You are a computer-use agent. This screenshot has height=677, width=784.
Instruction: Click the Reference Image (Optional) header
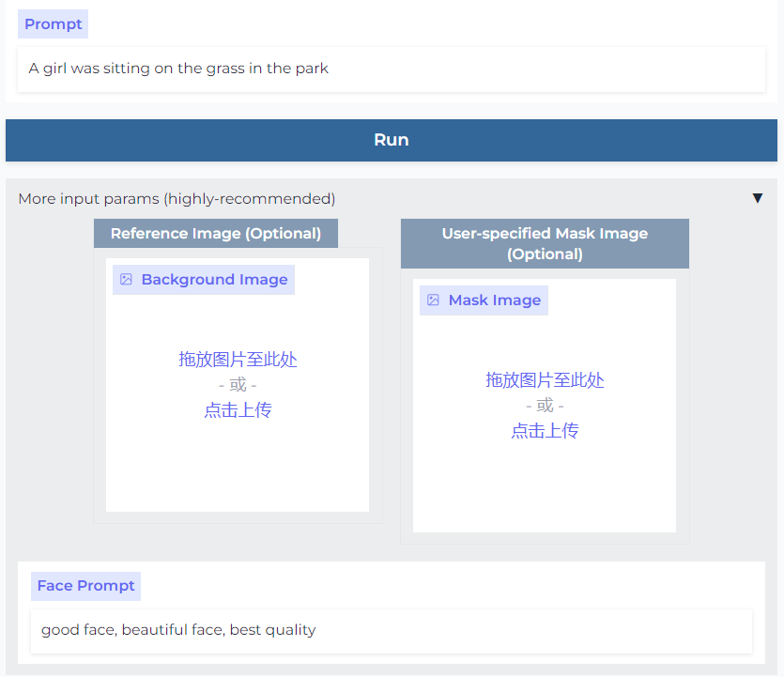(216, 234)
